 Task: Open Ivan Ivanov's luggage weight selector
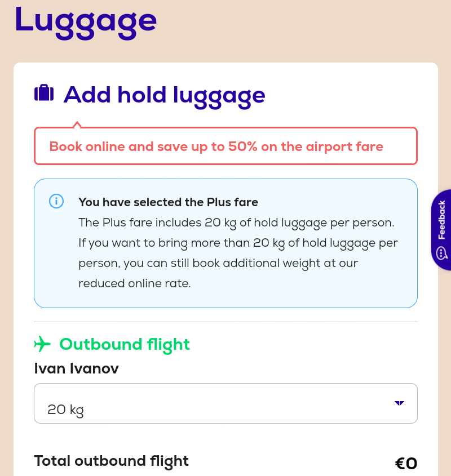click(225, 403)
